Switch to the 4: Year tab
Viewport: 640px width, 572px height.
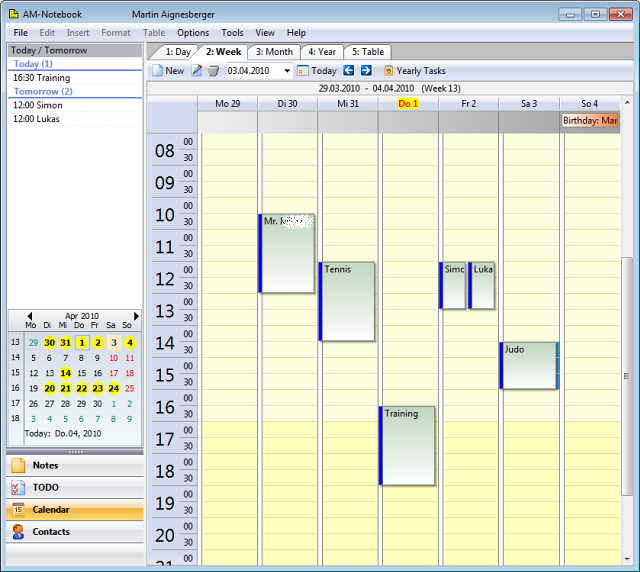[322, 52]
